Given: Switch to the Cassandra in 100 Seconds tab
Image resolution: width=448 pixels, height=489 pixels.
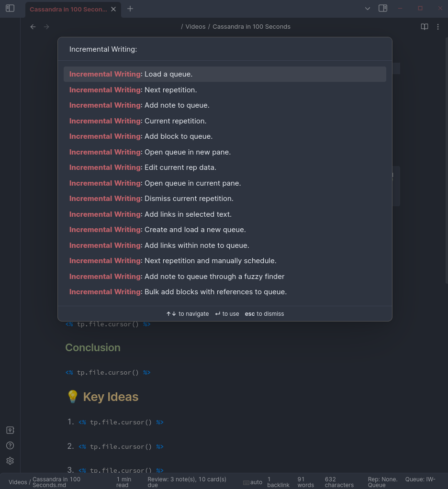Looking at the screenshot, I should tap(68, 9).
